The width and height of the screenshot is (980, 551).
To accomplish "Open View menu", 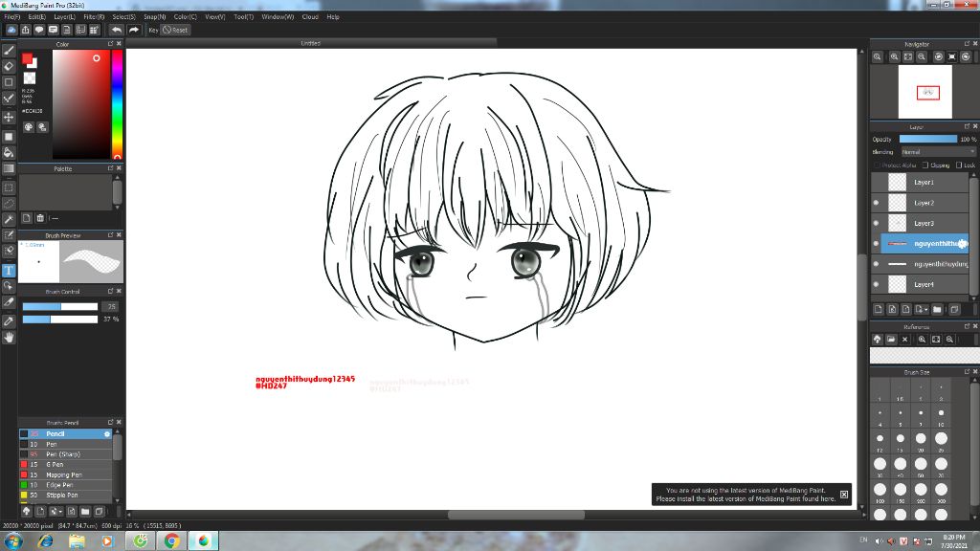I will (x=215, y=17).
